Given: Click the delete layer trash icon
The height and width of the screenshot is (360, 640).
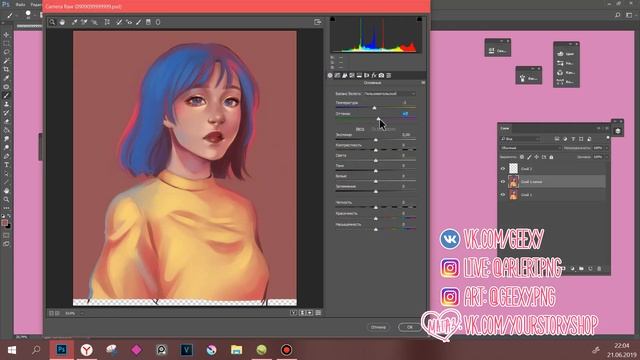Looking at the screenshot, I should coord(599,269).
